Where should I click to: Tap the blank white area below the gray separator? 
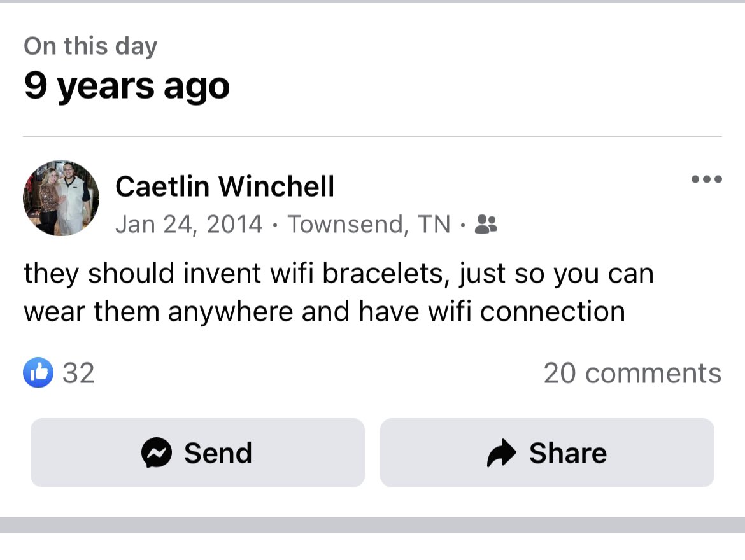click(x=372, y=546)
